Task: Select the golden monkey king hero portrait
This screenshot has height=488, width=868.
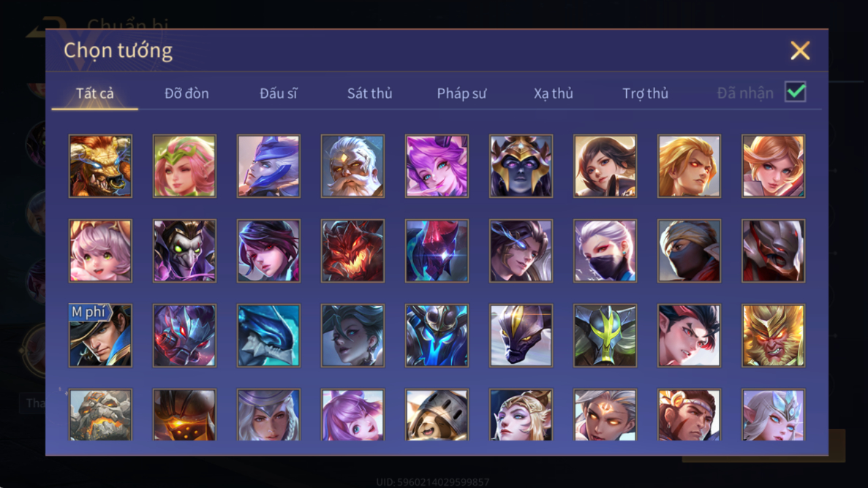Action: pos(774,335)
